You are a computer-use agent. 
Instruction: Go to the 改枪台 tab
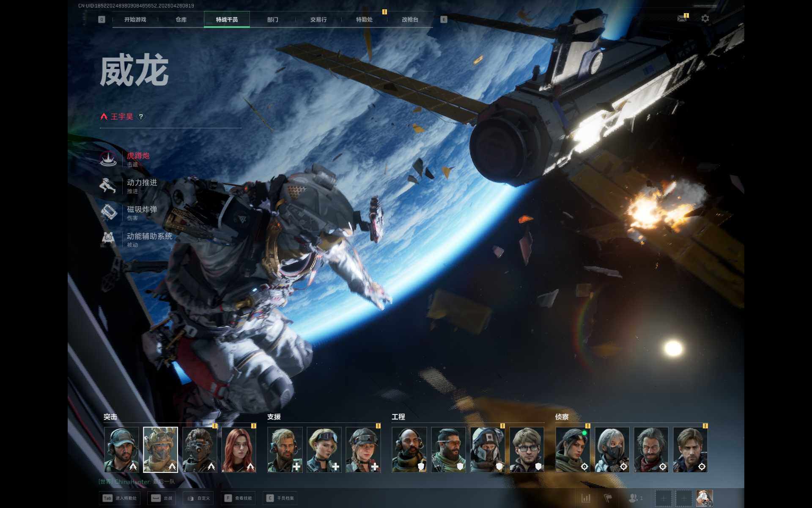pos(410,19)
